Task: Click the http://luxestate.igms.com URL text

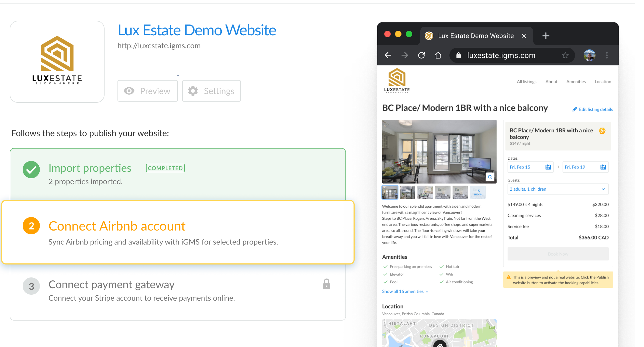Action: point(159,46)
